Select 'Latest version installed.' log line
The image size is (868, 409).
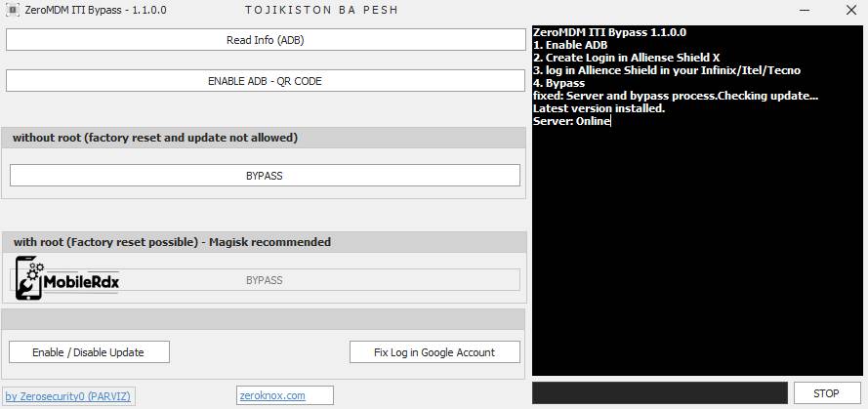(x=599, y=108)
